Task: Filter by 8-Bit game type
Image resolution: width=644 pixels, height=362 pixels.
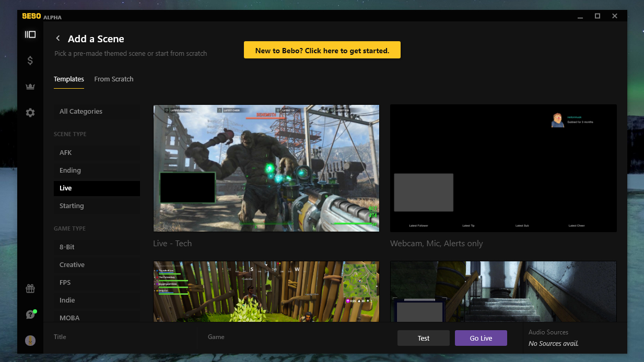Action: (x=97, y=247)
